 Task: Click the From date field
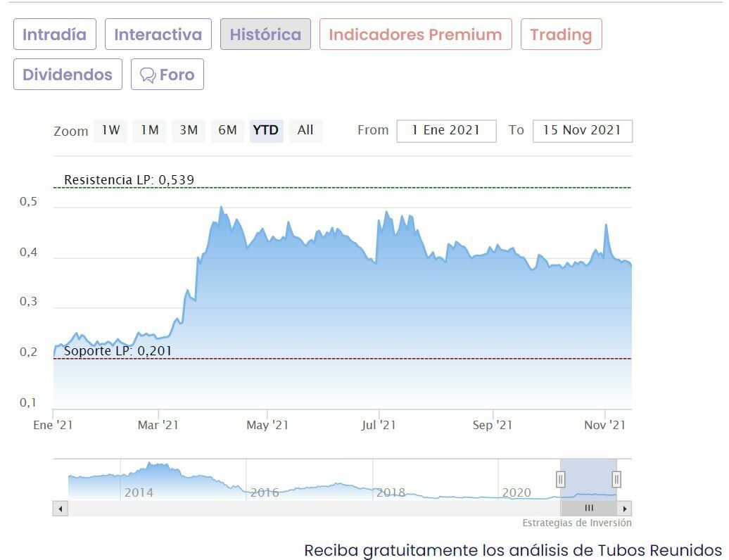(x=446, y=131)
